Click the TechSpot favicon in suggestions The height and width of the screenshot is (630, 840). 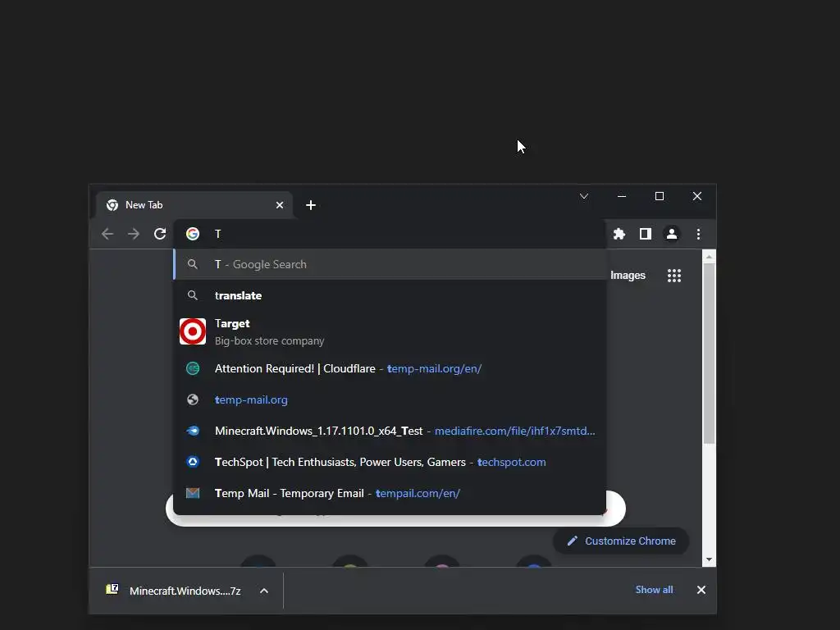(193, 462)
